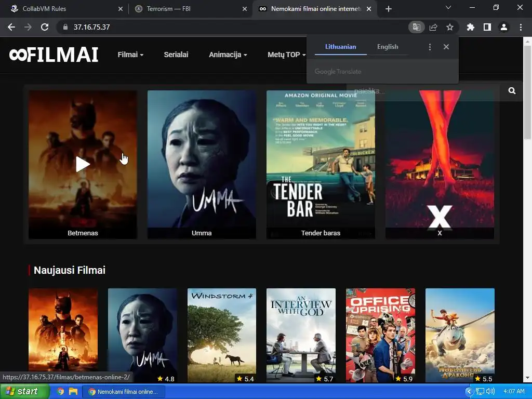Viewport: 532px width, 399px height.
Task: Open the X movie featured poster
Action: [x=440, y=164]
